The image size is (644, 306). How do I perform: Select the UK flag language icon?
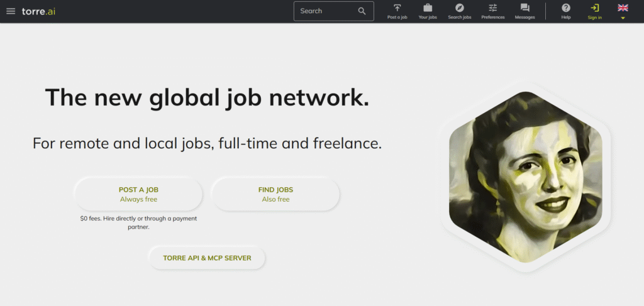tap(623, 8)
